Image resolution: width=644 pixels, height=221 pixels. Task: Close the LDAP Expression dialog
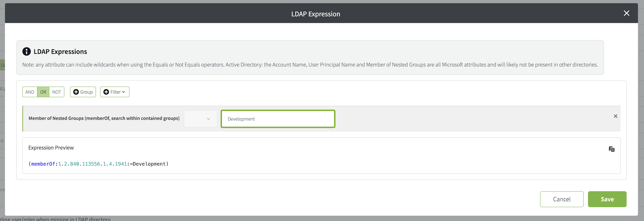[626, 13]
